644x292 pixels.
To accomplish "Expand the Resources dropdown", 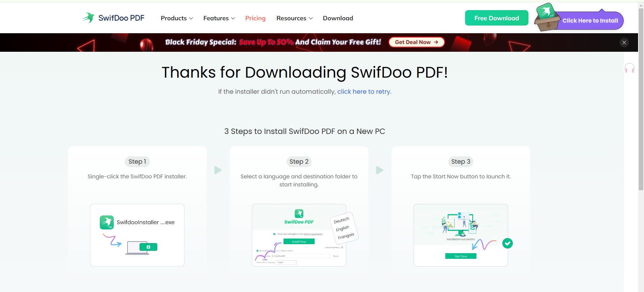I will [x=295, y=18].
